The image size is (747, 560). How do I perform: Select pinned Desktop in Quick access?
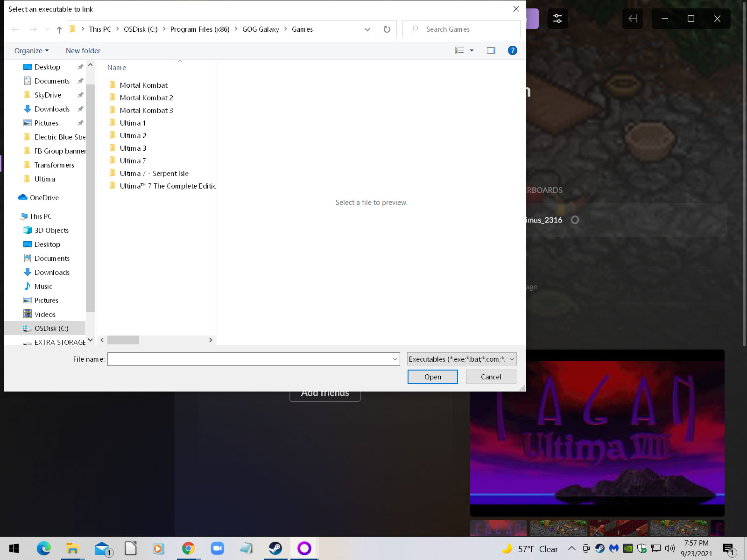(x=47, y=67)
